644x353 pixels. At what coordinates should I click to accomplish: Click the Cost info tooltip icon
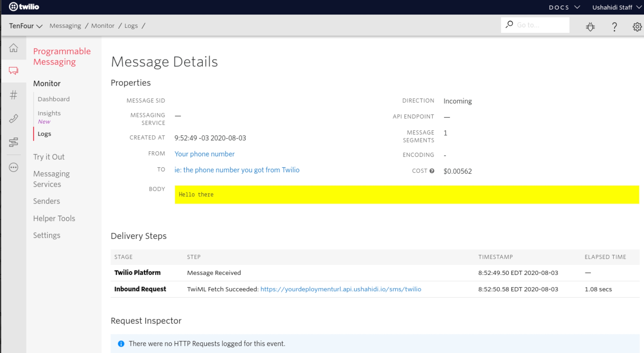[432, 171]
